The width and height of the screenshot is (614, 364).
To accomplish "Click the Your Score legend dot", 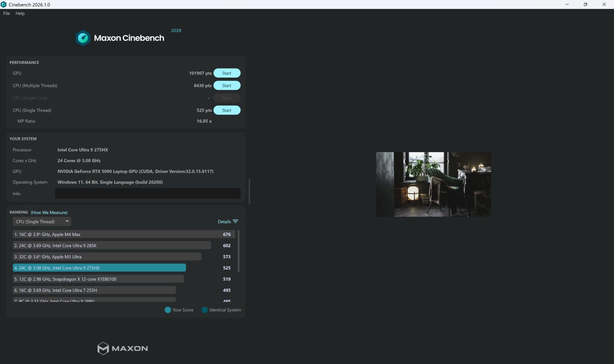I will (x=168, y=310).
